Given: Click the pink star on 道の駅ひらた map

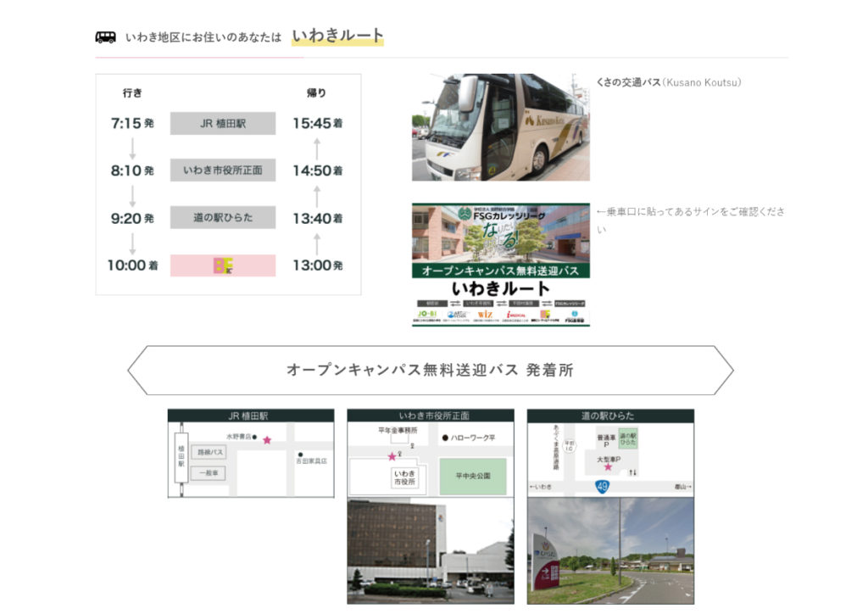Looking at the screenshot, I should click(608, 467).
